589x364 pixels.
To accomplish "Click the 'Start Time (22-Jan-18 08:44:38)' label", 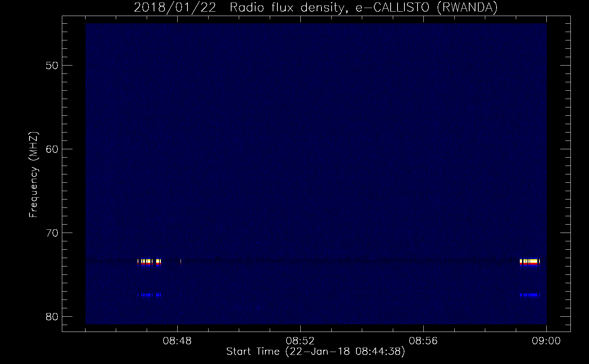I will [x=316, y=352].
